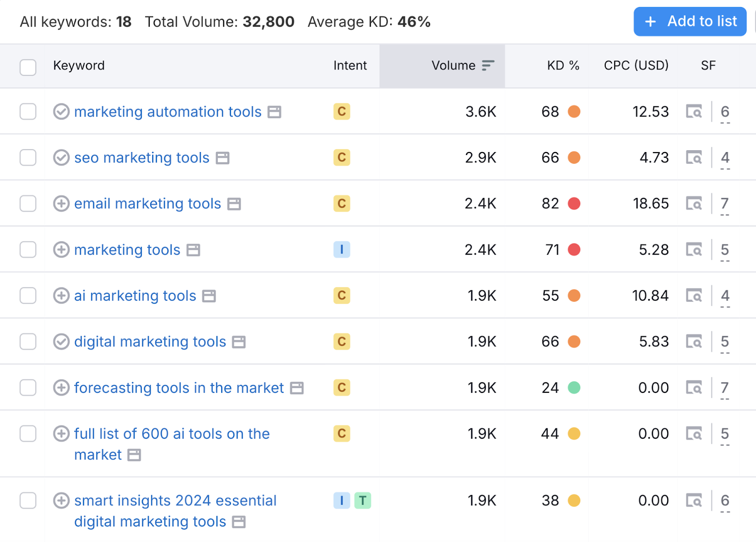Click the Commercial intent badge on seo marketing tools
The height and width of the screenshot is (542, 756).
341,158
